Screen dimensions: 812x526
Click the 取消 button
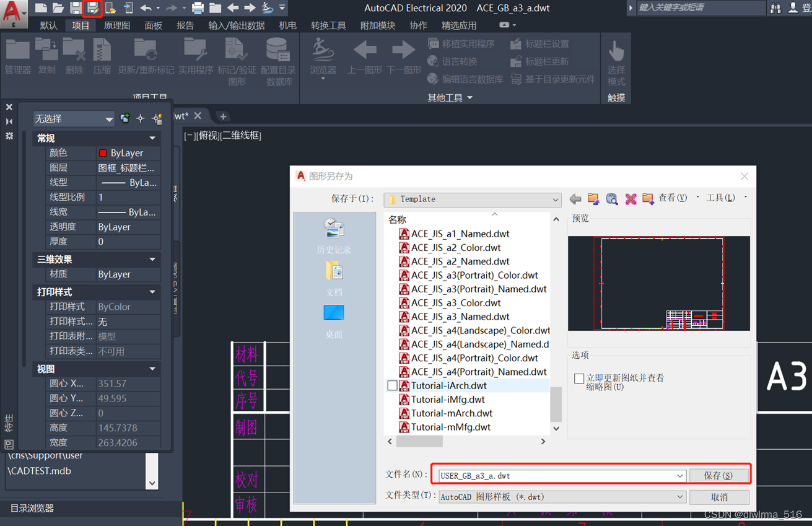[719, 497]
